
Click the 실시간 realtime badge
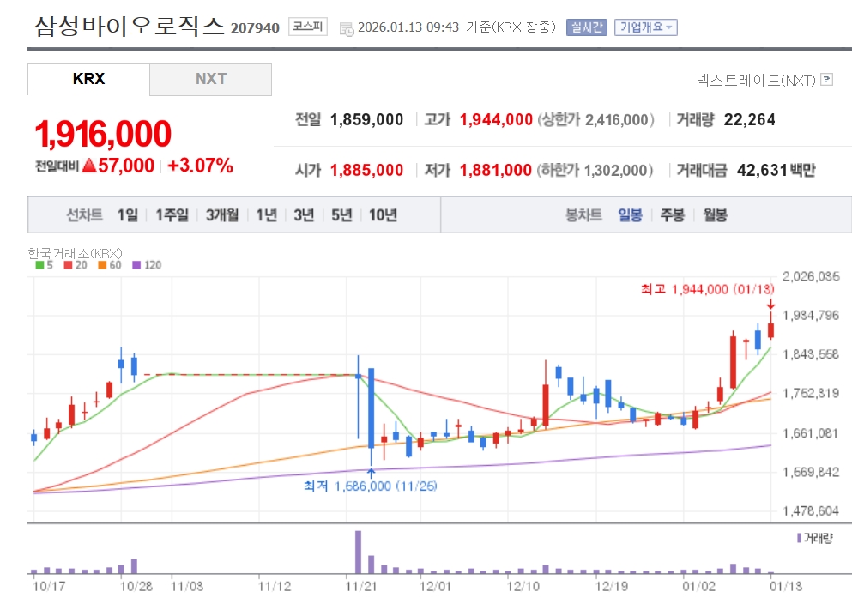click(586, 27)
